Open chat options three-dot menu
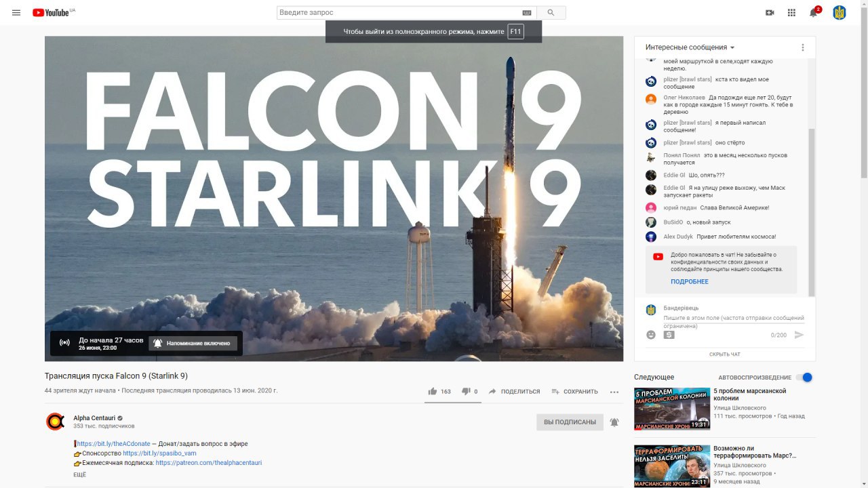Screen dimensions: 868x488 pos(802,47)
